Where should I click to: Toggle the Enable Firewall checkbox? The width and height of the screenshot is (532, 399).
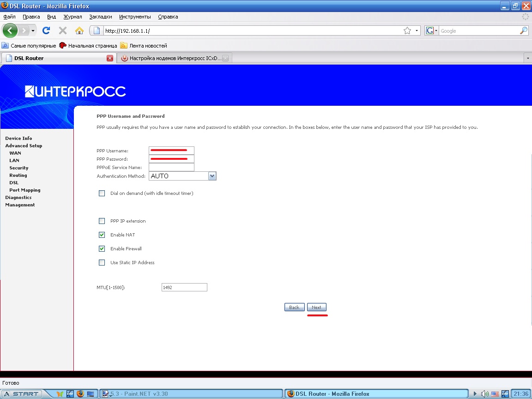(102, 249)
